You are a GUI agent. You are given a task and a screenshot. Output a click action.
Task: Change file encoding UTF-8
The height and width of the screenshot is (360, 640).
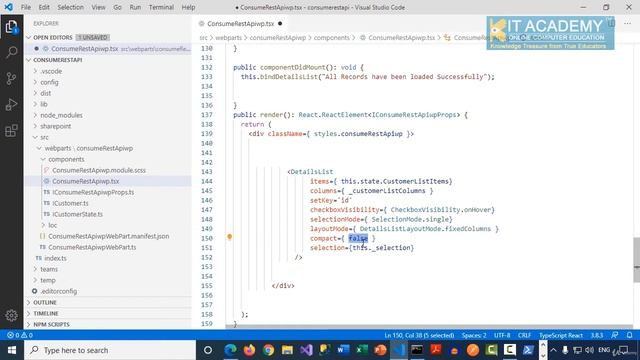click(x=502, y=335)
